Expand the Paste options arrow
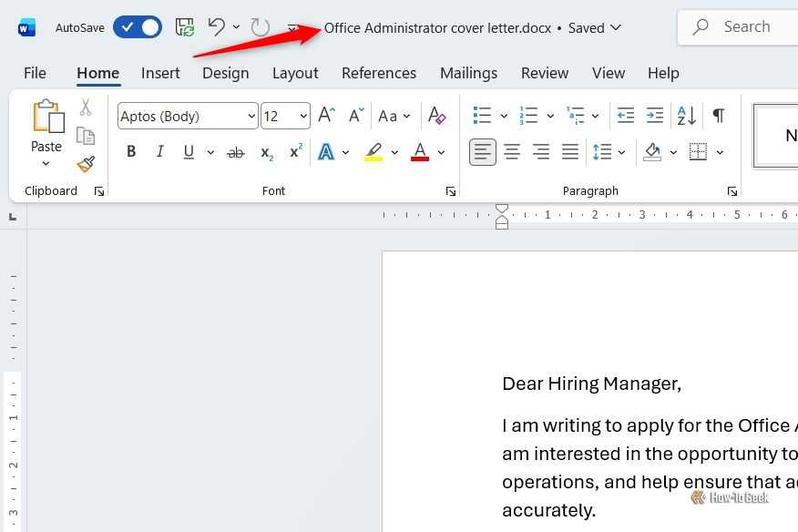The image size is (798, 532). (46, 163)
